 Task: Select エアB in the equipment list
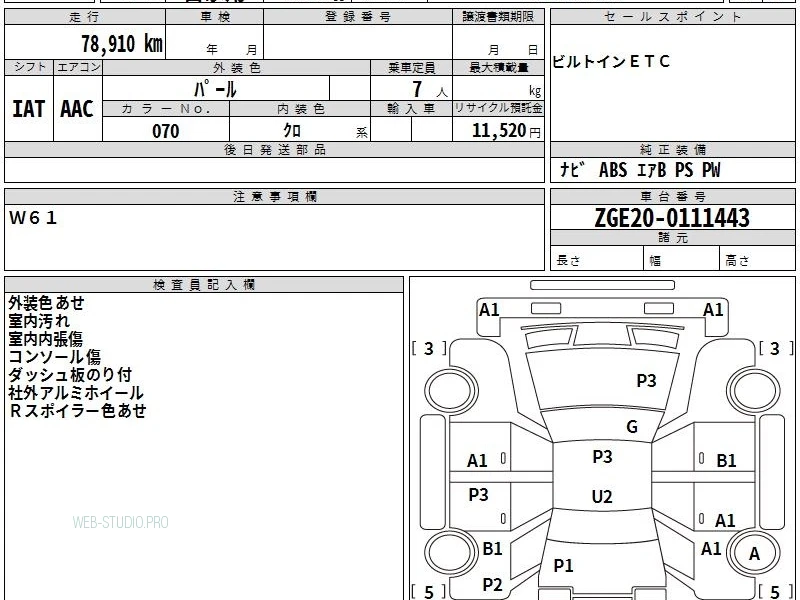click(652, 170)
